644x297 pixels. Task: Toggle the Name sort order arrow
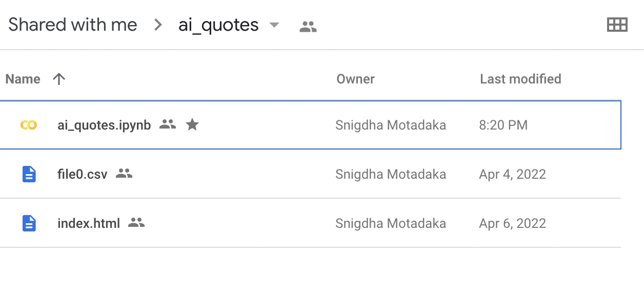59,78
